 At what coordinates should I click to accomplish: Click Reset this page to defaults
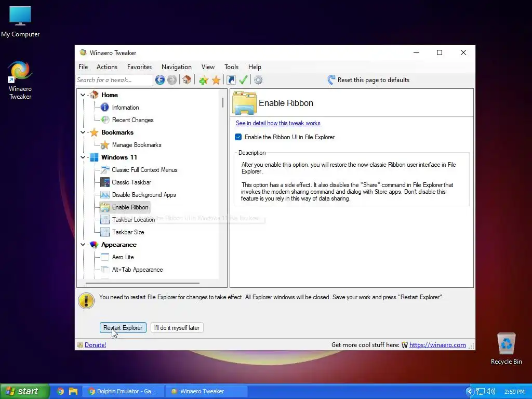[368, 80]
